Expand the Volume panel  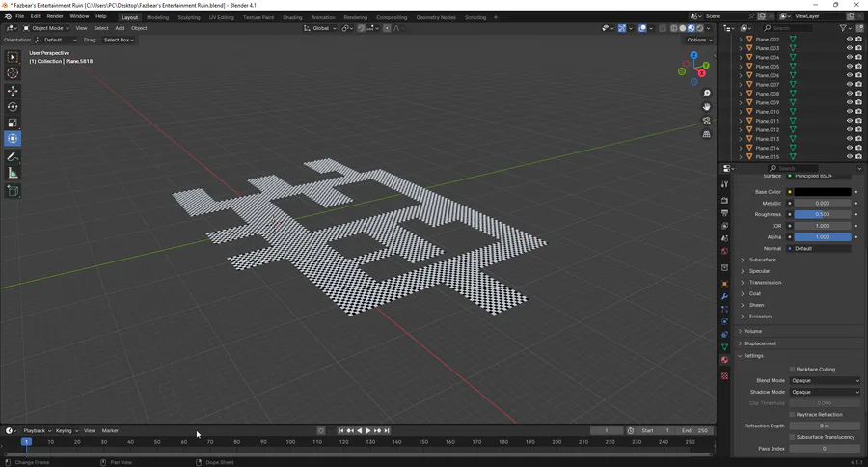[752, 331]
